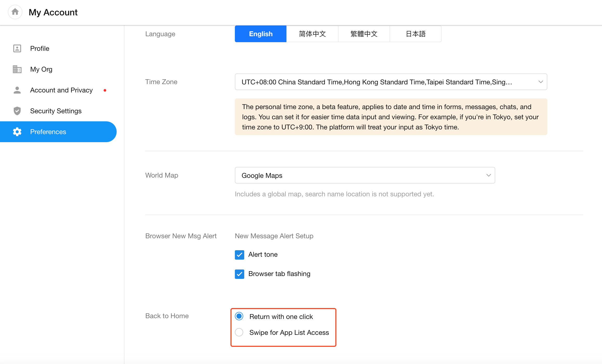Viewport: 602px width, 364px height.
Task: Expand World Map dropdown arrow
Action: (488, 175)
